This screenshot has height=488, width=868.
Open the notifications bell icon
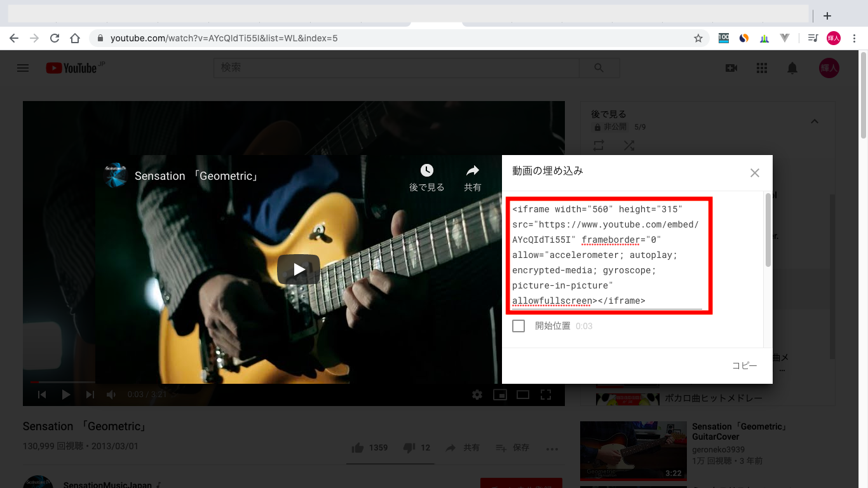[x=792, y=68]
